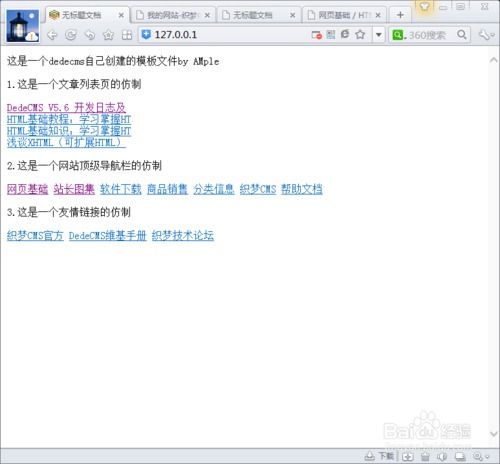Open the 浅谈XHTML（可扩展HTML） link
This screenshot has width=500, height=464.
click(66, 143)
